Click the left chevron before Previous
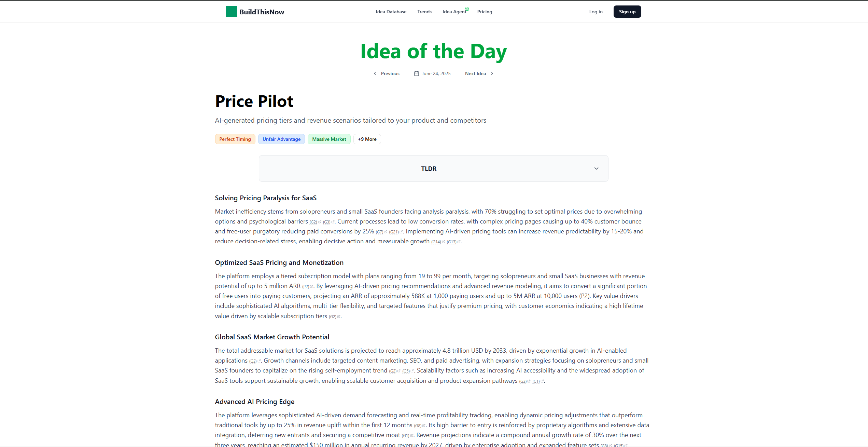This screenshot has width=868, height=447. pos(375,73)
